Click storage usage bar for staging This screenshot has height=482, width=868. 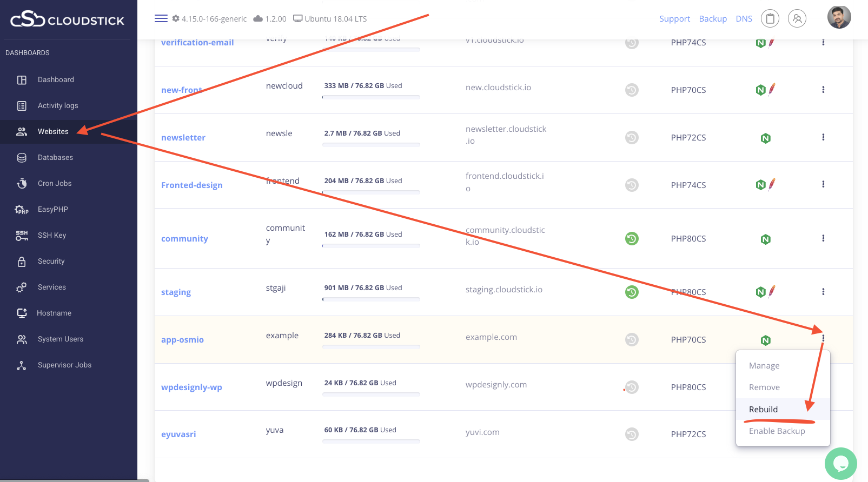pyautogui.click(x=371, y=299)
